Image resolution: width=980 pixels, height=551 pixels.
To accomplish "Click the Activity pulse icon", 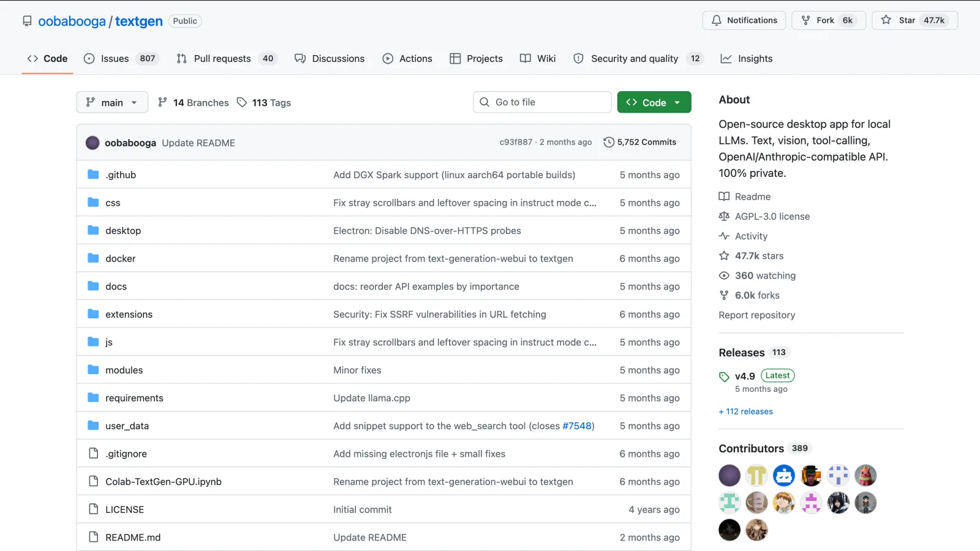I will point(724,236).
